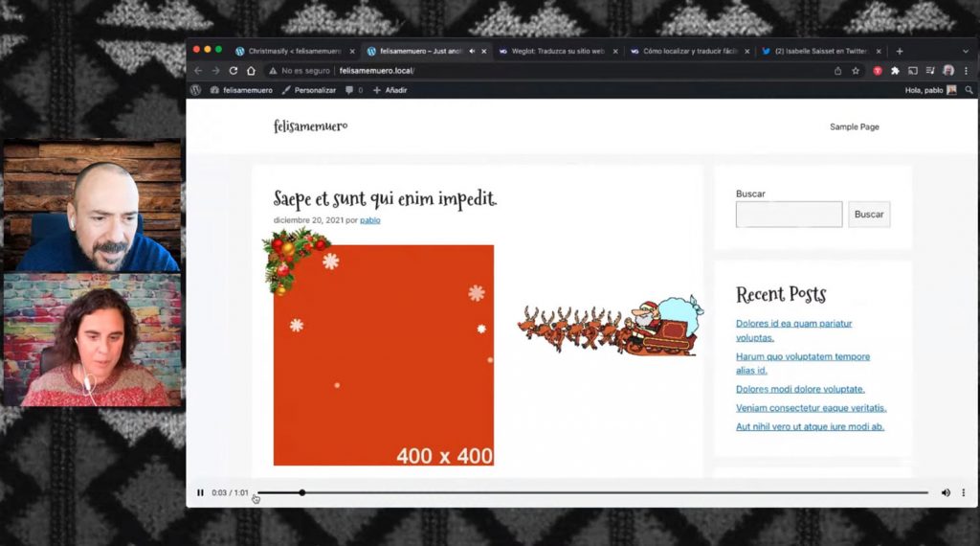This screenshot has width=980, height=546.
Task: Mute the video player volume
Action: coord(946,493)
